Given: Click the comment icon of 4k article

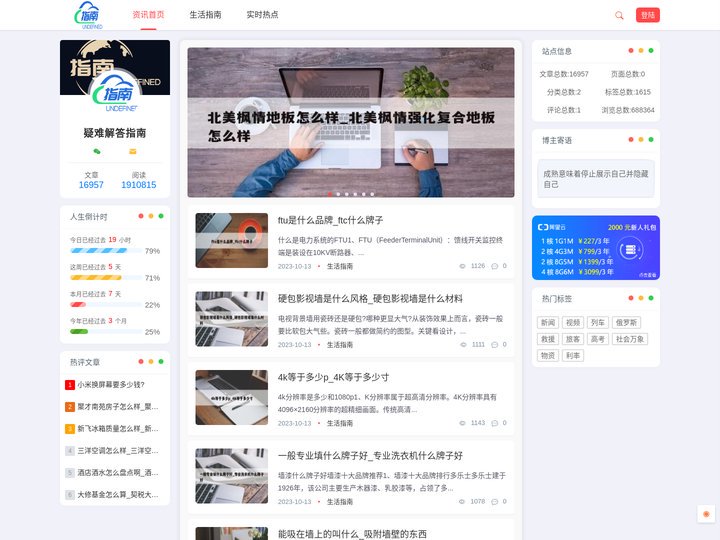Looking at the screenshot, I should coord(495,423).
